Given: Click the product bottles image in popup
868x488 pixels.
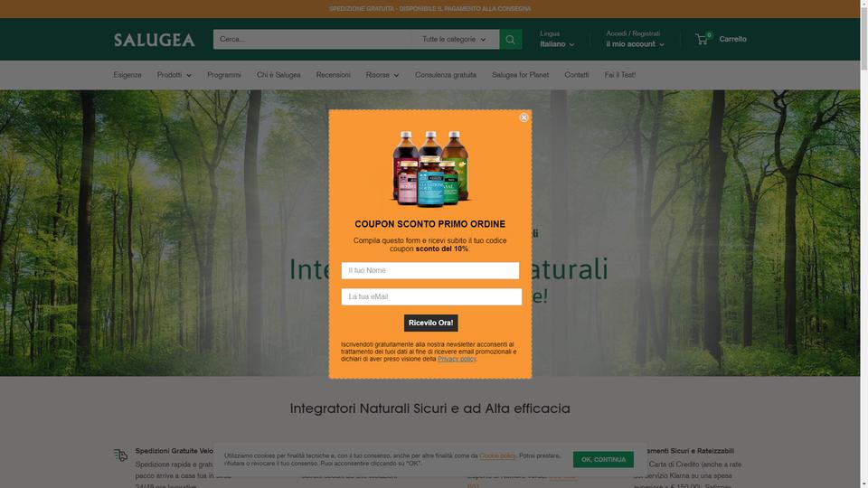Looking at the screenshot, I should 430,168.
